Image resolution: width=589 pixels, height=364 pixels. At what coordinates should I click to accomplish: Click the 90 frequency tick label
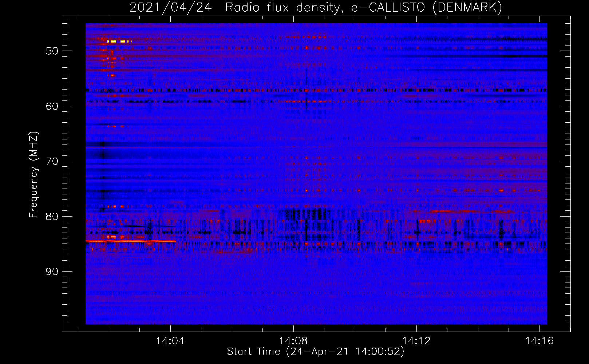pyautogui.click(x=52, y=272)
